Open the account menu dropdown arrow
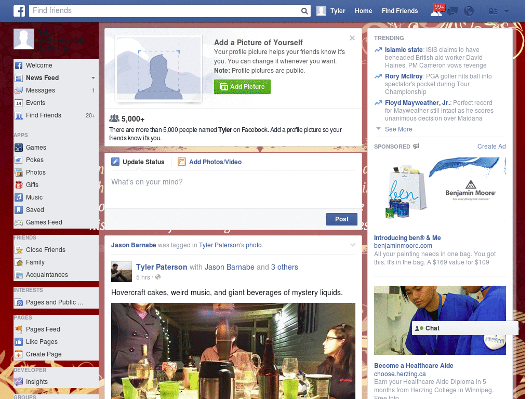The image size is (532, 399). coord(507,11)
